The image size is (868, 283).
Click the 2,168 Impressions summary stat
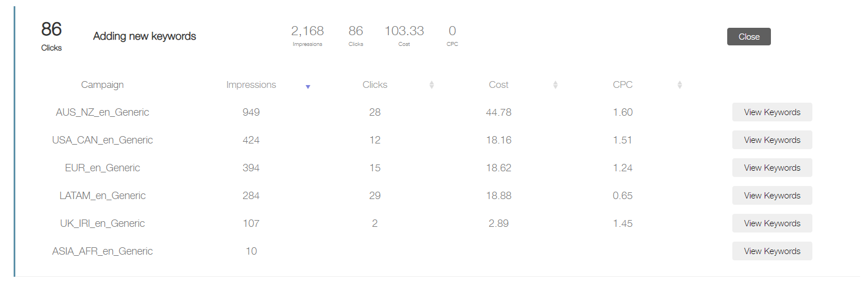click(x=307, y=35)
